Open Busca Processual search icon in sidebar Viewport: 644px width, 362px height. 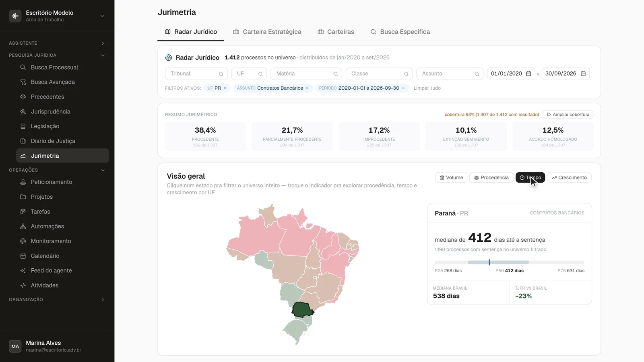[x=23, y=67]
